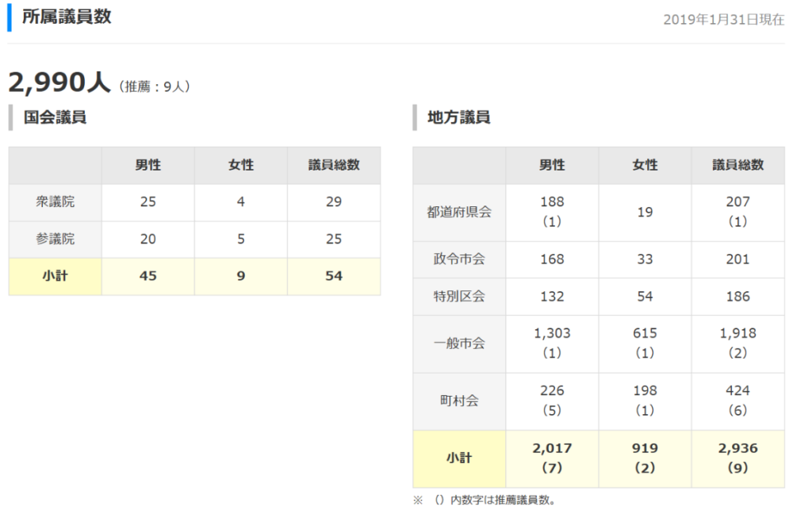
Task: Click 議員総数 header in 国会議員 table
Action: tap(334, 165)
